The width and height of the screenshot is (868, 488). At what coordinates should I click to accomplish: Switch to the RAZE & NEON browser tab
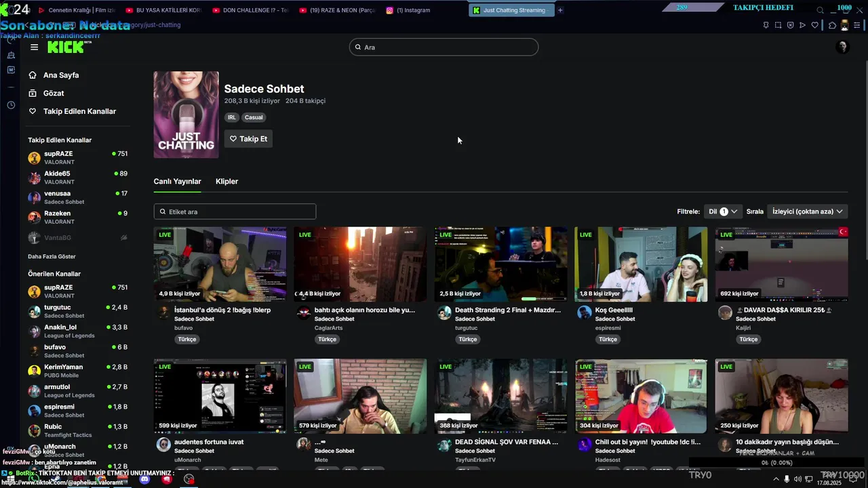point(337,10)
